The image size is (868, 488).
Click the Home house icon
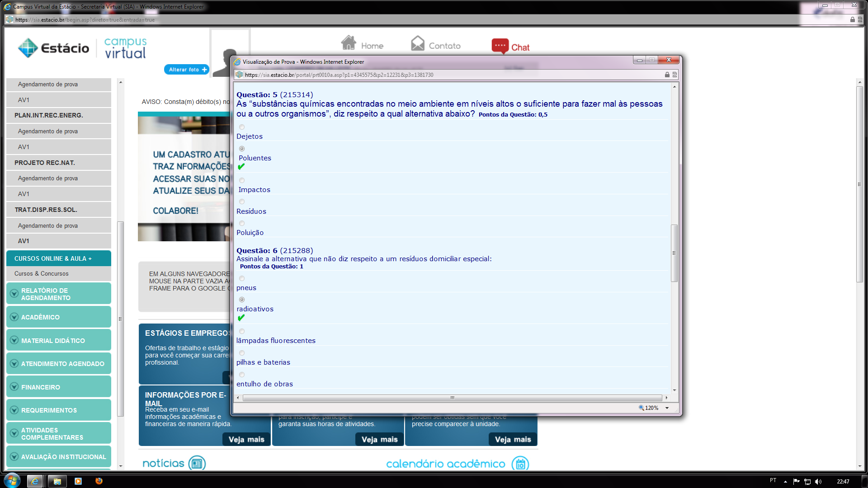[x=349, y=43]
